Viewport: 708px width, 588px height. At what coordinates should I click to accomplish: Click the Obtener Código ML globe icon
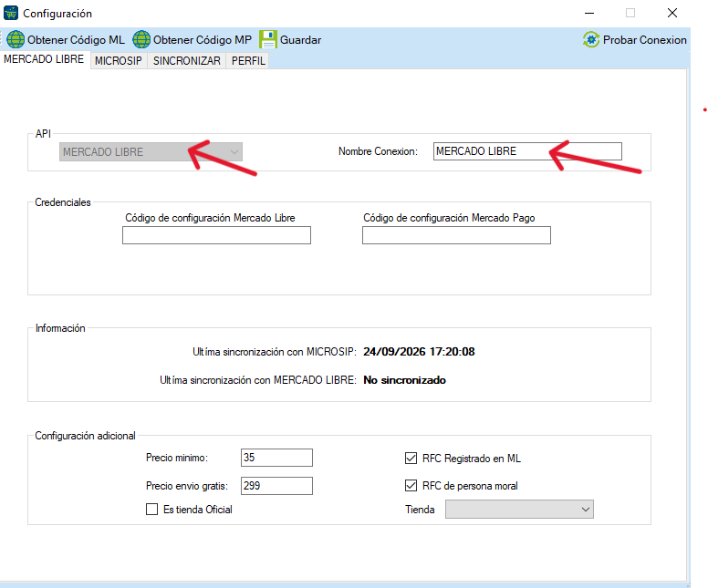pos(16,40)
